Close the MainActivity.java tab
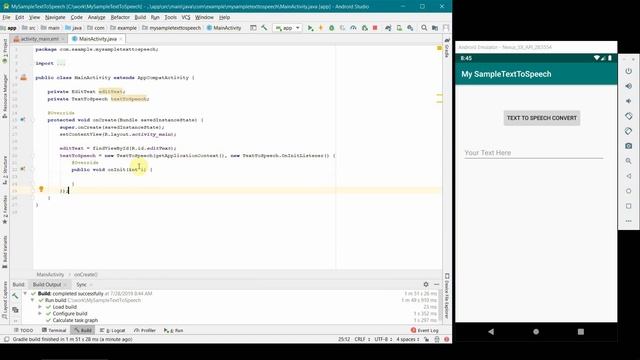The image size is (640, 360). coord(121,39)
